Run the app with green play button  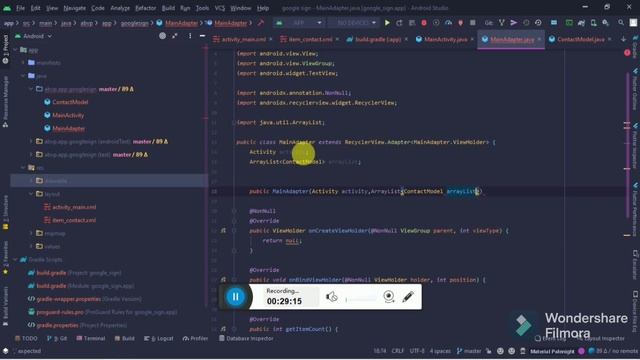pyautogui.click(x=387, y=23)
